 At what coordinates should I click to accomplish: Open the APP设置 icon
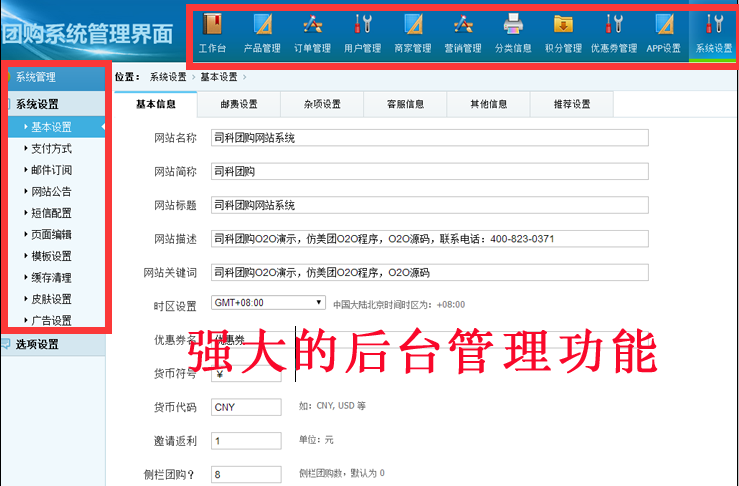pos(664,33)
